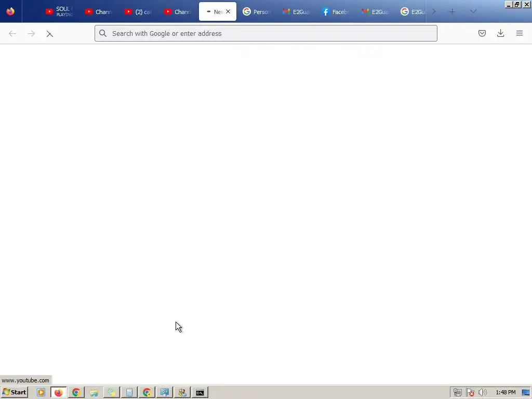532x399 pixels.
Task: Open the Downloads panel
Action: pos(500,33)
